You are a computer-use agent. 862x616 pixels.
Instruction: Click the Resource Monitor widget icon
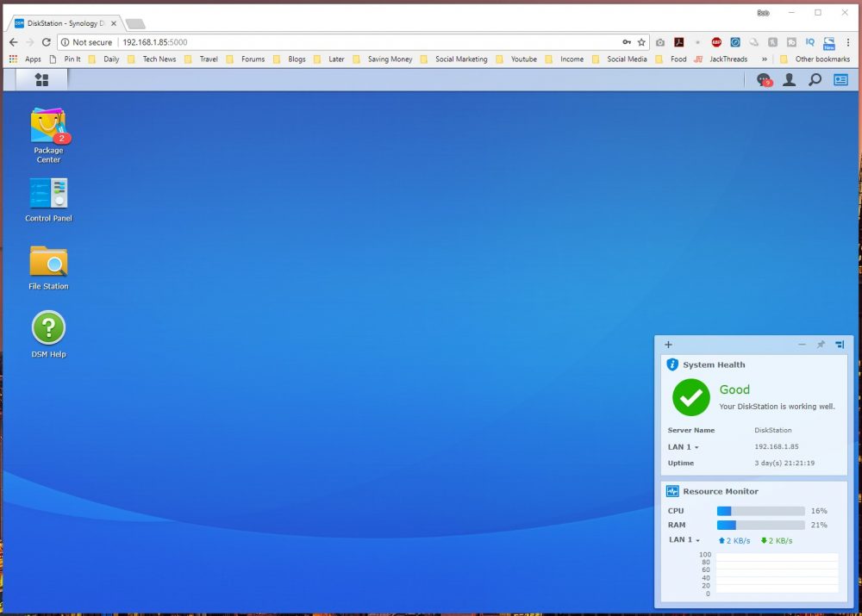coord(671,491)
